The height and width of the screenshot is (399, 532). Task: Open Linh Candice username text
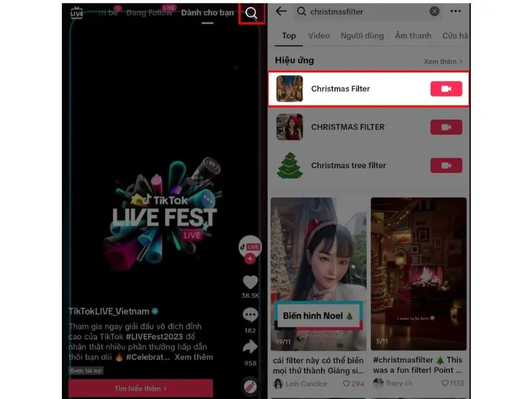coord(307,384)
